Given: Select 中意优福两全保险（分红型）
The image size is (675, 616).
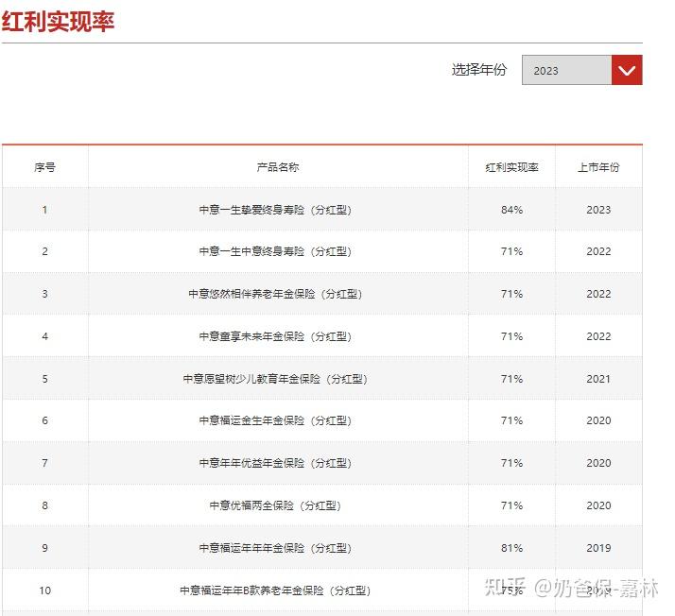Looking at the screenshot, I should point(275,505).
